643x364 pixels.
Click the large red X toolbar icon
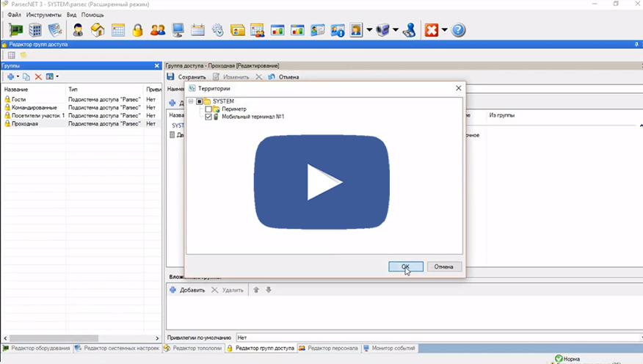[x=432, y=30]
